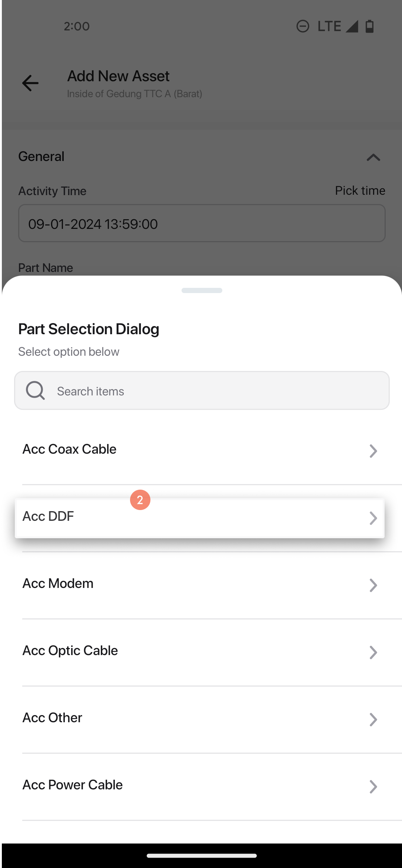Tap the home gesture navigation bar
Image resolution: width=402 pixels, height=868 pixels.
[202, 856]
